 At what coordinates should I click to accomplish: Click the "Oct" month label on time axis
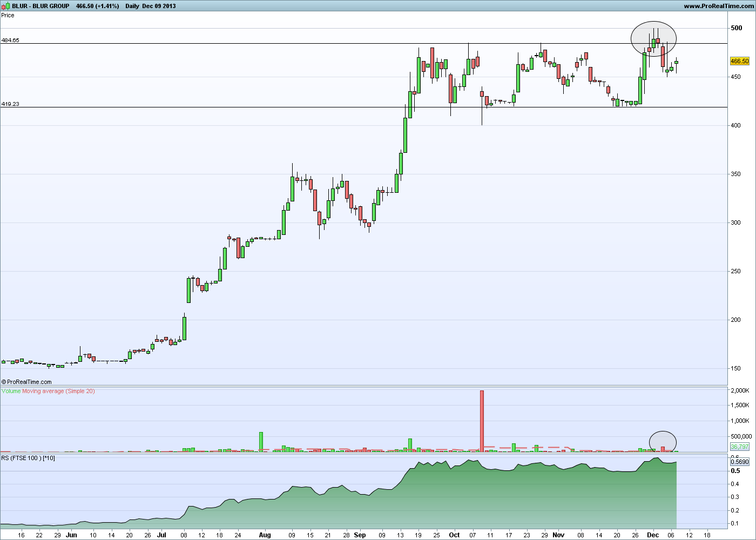(454, 535)
